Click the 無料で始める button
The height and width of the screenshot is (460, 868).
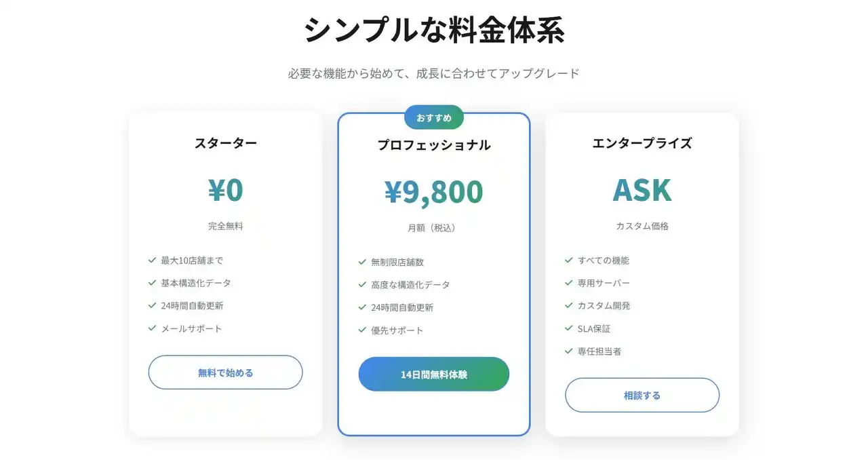point(225,372)
